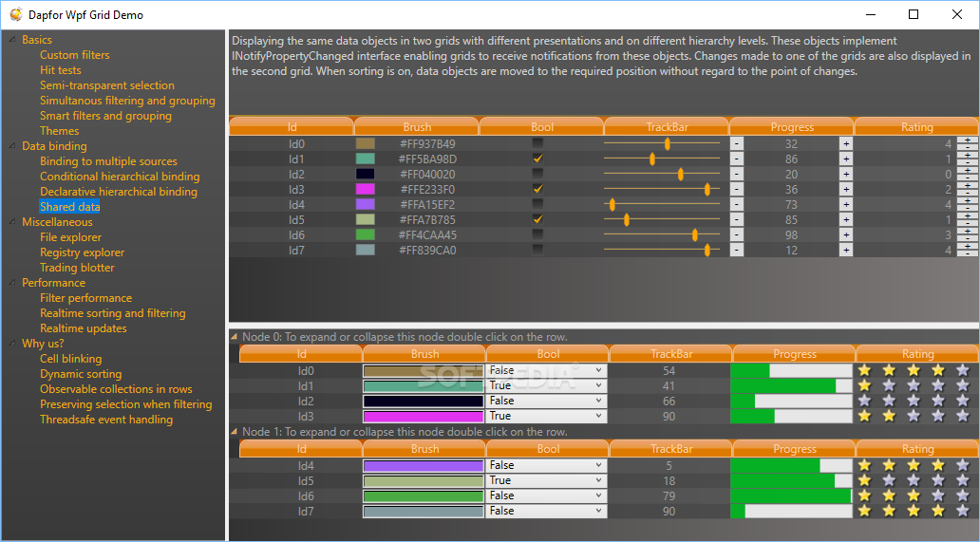The image size is (980, 542).
Task: Set Id1 rating to the second star
Action: point(889,386)
